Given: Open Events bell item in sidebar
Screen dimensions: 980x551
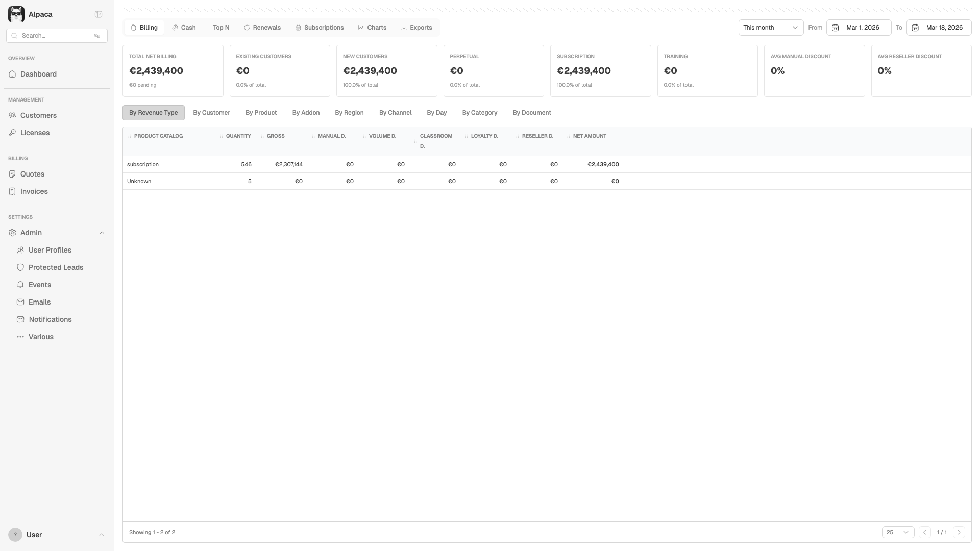Looking at the screenshot, I should click(39, 285).
